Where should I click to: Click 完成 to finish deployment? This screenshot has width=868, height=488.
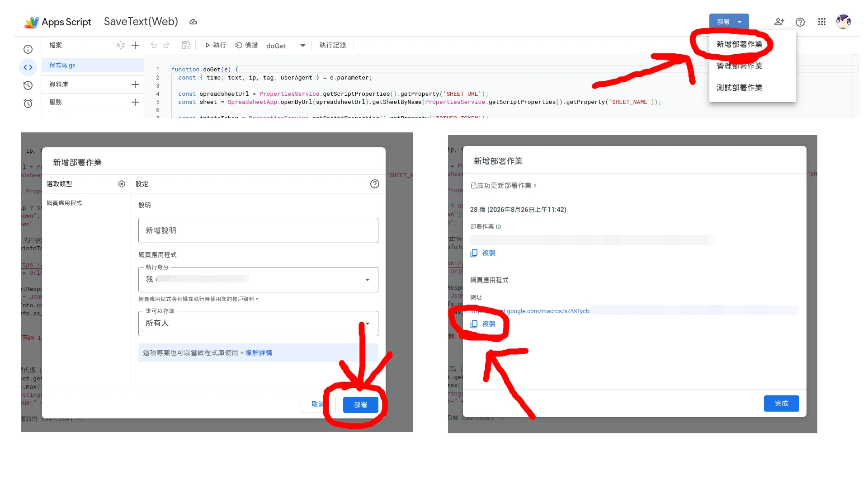pos(781,404)
